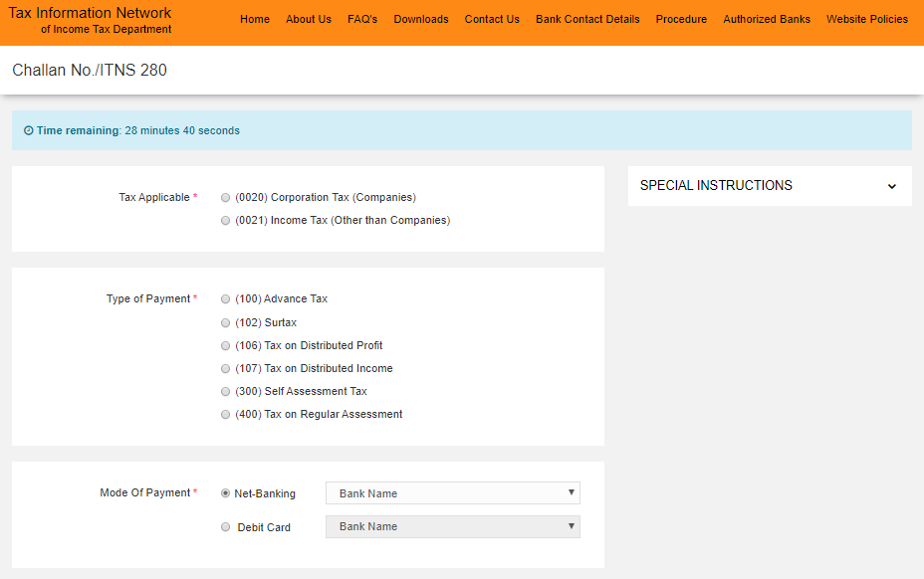Expand the Special Instructions panel chevron

891,186
